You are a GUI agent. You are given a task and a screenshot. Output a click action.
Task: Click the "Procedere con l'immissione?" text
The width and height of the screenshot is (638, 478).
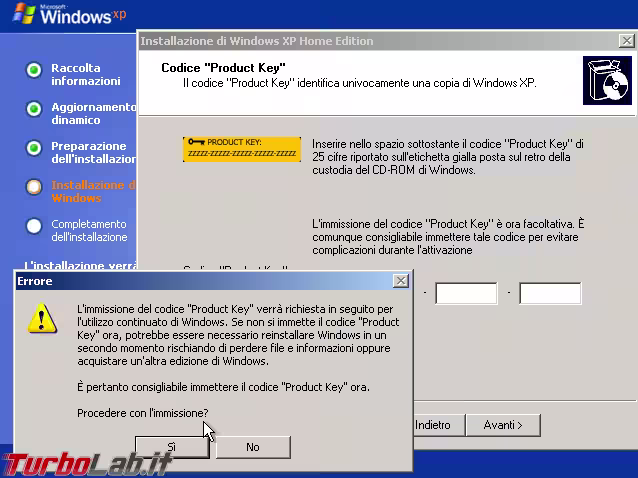[x=142, y=413]
